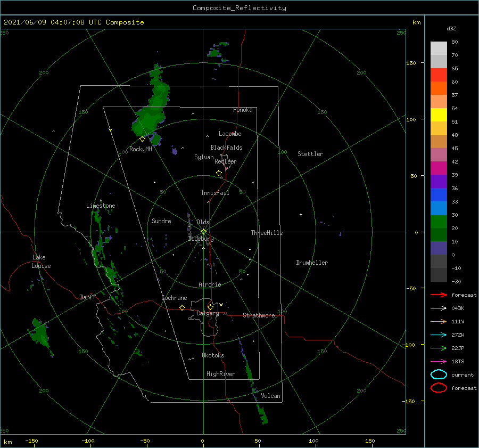Click the cyan 27ZW arrow legend icon
Viewport: 479px width, 448px height.
coord(439,335)
